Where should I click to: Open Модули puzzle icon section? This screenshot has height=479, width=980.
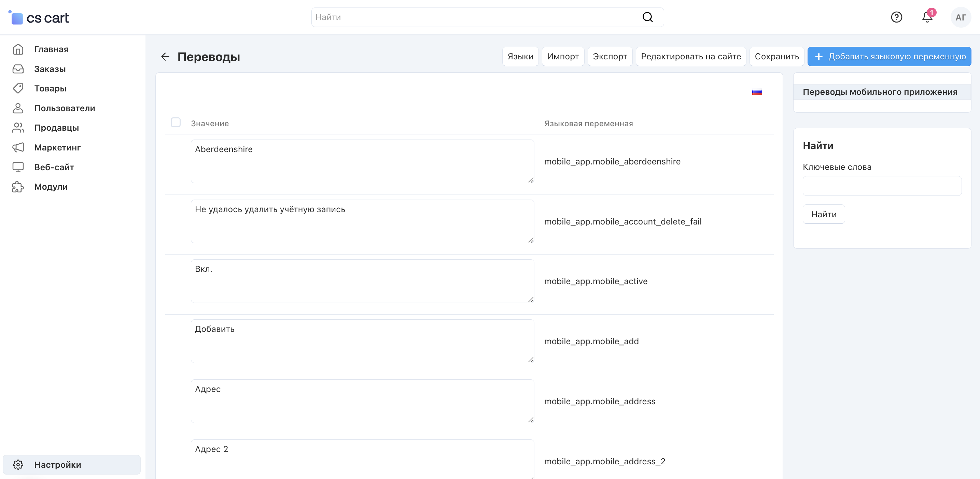tap(51, 187)
